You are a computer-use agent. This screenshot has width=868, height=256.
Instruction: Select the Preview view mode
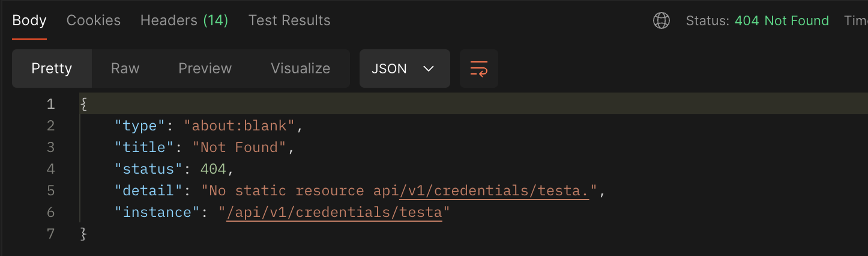205,69
